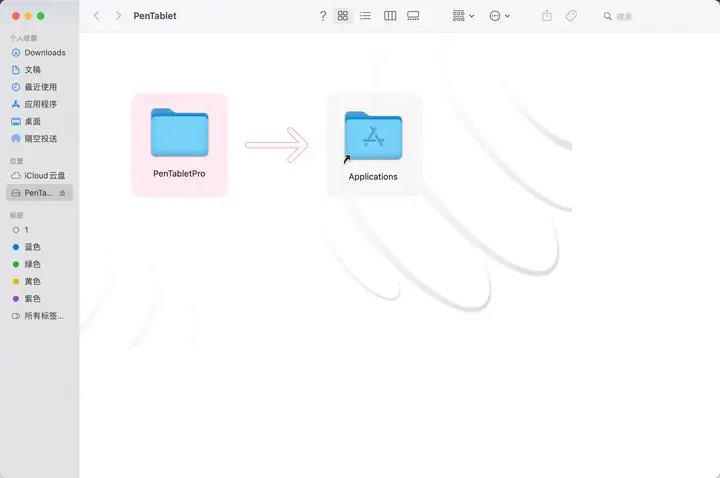
Task: Switch to gallery view
Action: click(413, 16)
